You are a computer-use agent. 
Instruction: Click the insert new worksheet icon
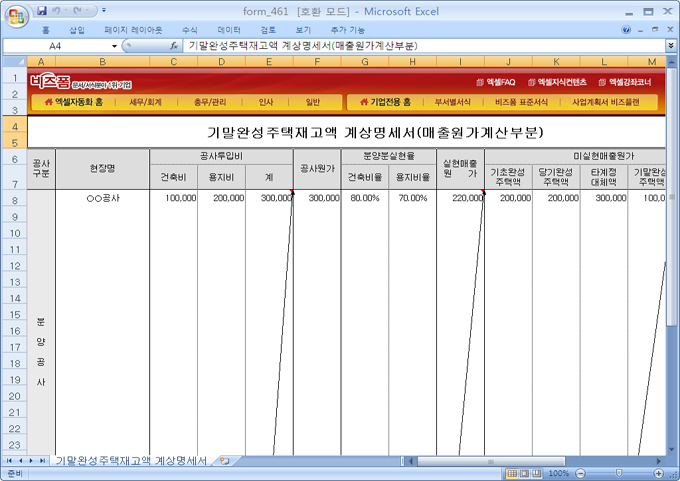click(224, 461)
